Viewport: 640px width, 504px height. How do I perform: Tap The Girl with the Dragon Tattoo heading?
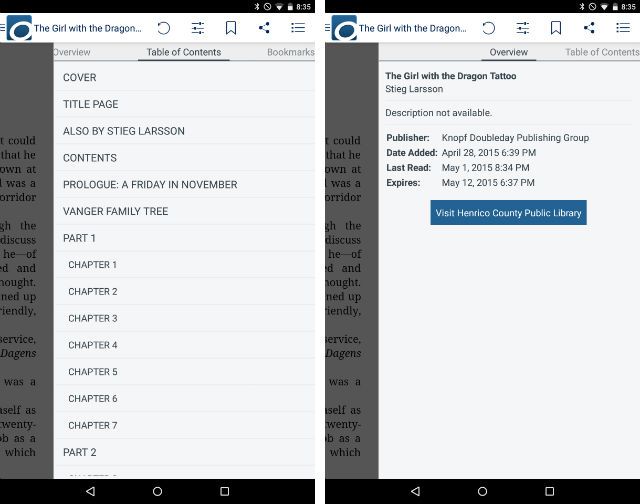(x=451, y=76)
